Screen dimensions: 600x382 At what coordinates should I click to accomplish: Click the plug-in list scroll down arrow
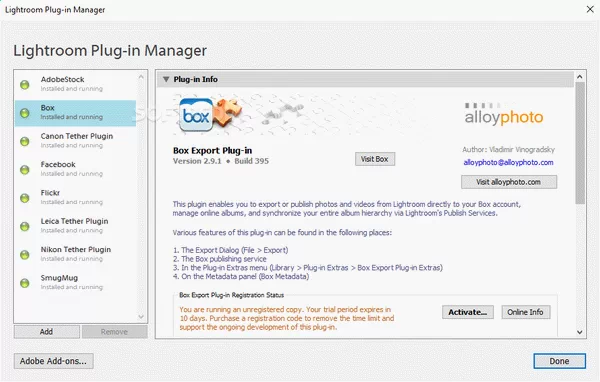141,317
